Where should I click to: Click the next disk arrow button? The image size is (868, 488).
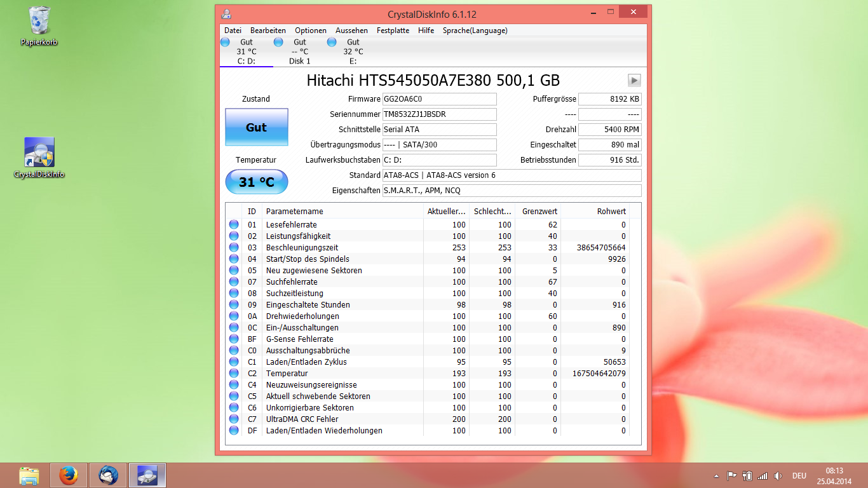pyautogui.click(x=634, y=80)
